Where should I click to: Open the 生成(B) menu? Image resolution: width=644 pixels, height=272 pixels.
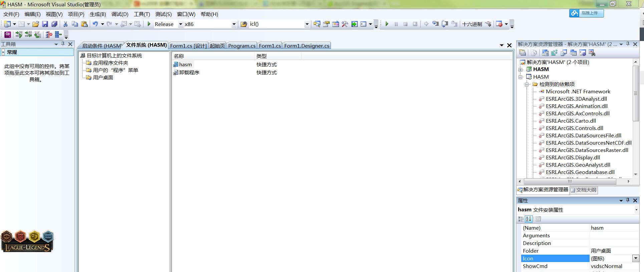[98, 14]
